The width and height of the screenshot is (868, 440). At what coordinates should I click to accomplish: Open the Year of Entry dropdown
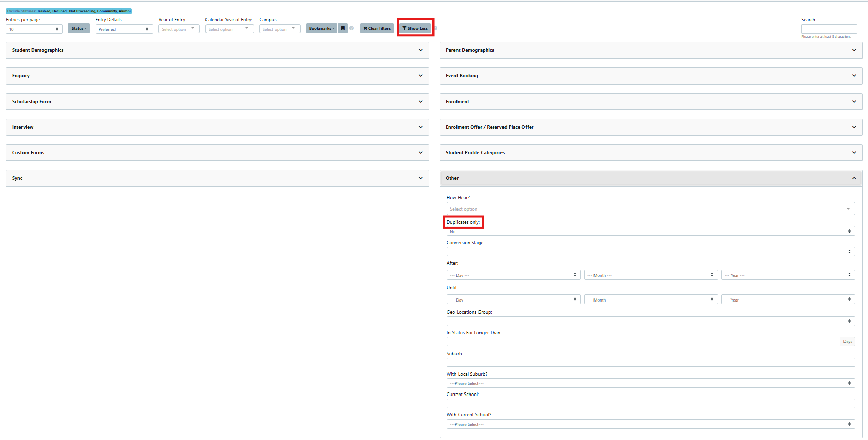tap(178, 29)
